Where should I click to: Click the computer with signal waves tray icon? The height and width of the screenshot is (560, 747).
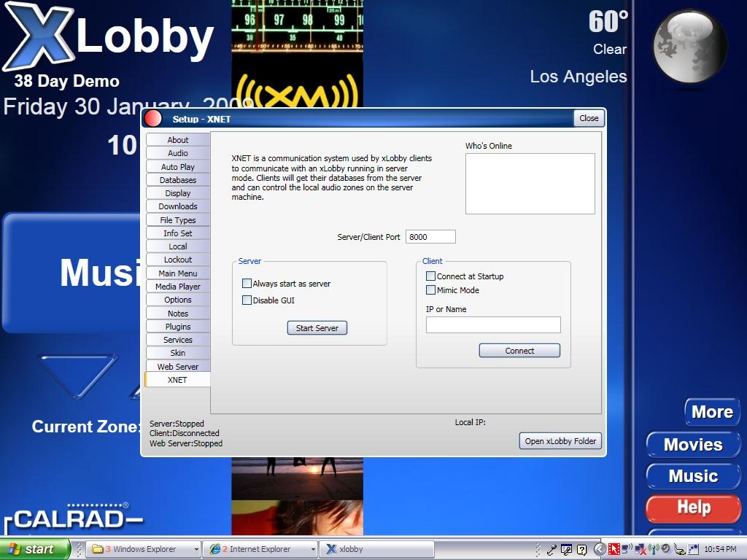pyautogui.click(x=627, y=550)
